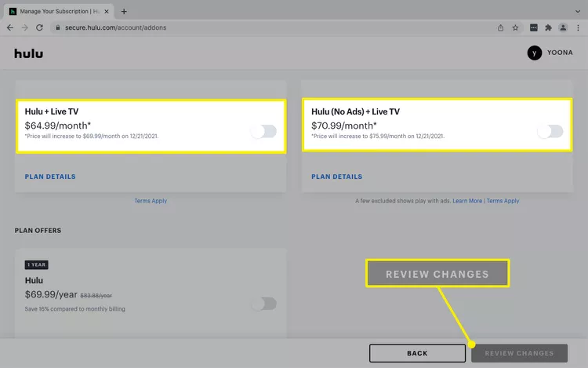Screen dimensions: 588x368
Task: Toggle on Hulu + Live TV plan
Action: point(264,131)
